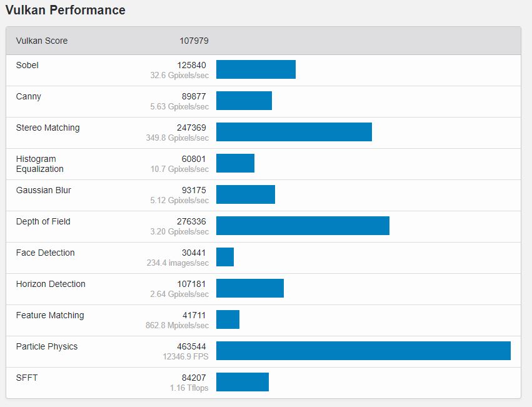Click the Stereo Matching blue bar

click(x=294, y=132)
